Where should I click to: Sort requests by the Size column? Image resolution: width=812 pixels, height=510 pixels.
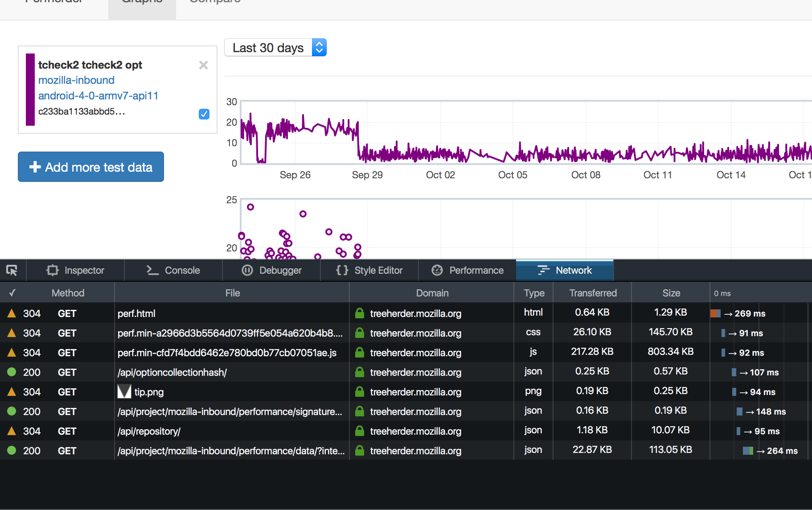pos(671,293)
